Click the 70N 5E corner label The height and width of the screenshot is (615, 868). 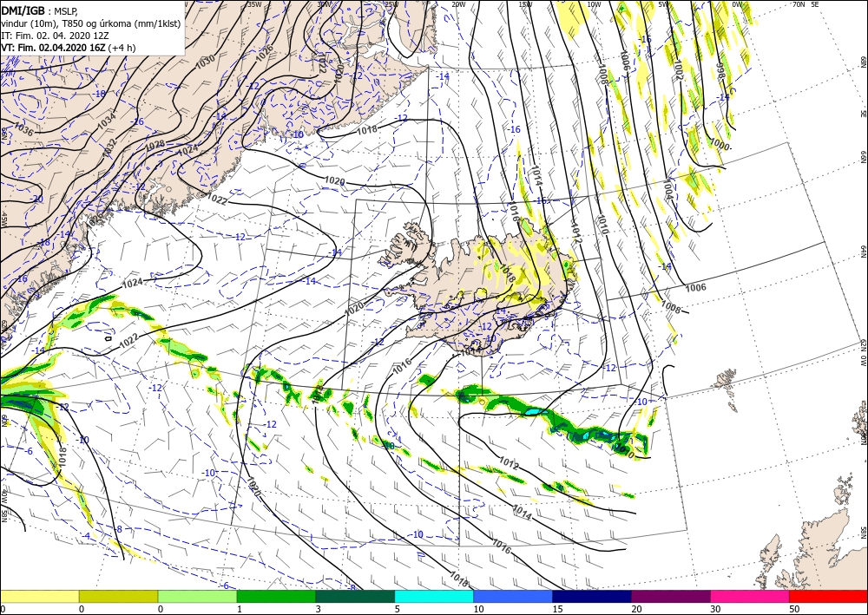(806, 4)
